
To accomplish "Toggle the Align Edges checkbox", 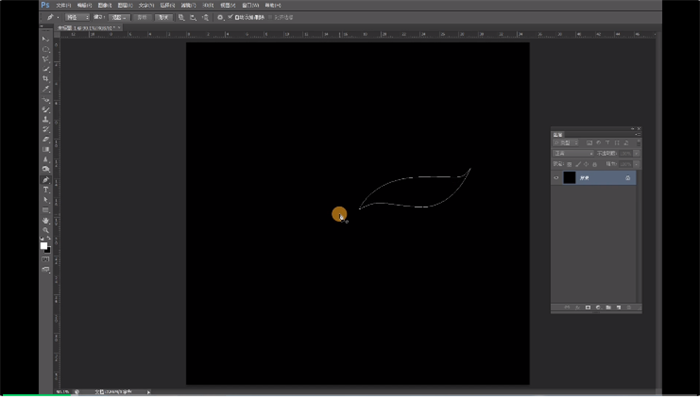I will pyautogui.click(x=270, y=17).
